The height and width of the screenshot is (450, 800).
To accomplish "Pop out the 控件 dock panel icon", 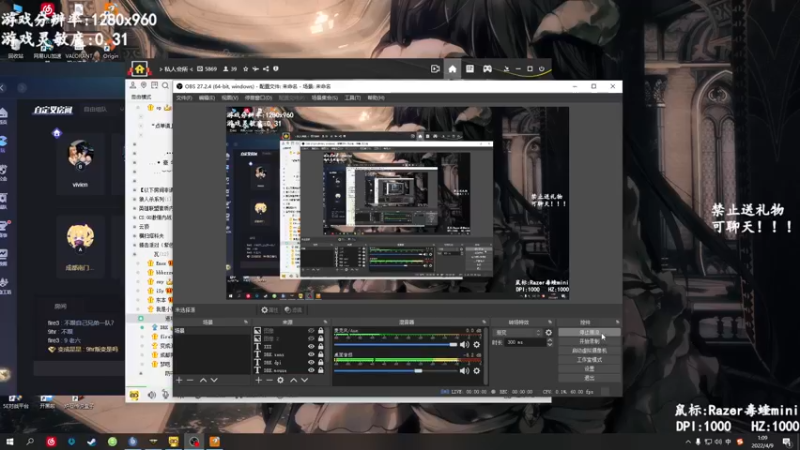I will click(617, 322).
